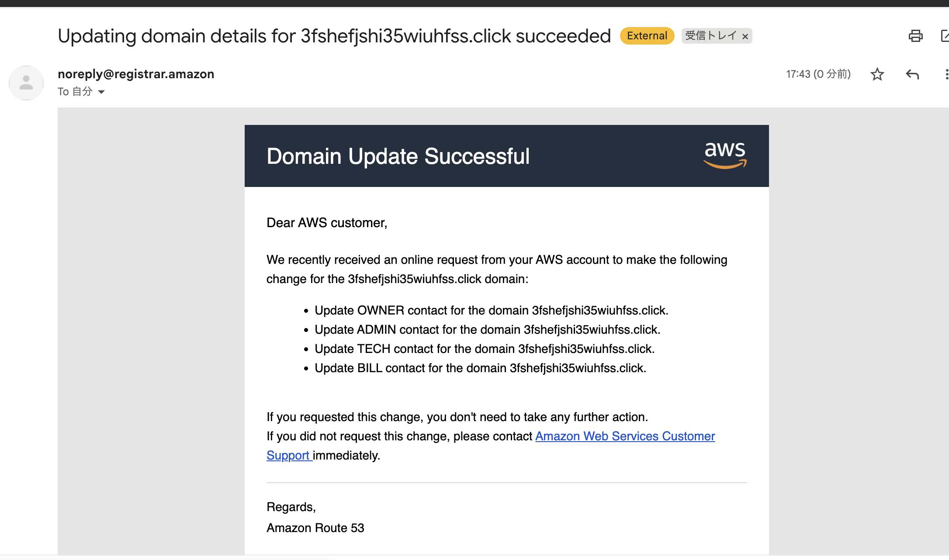Click the email subject heading text
The width and height of the screenshot is (949, 560).
[x=335, y=36]
